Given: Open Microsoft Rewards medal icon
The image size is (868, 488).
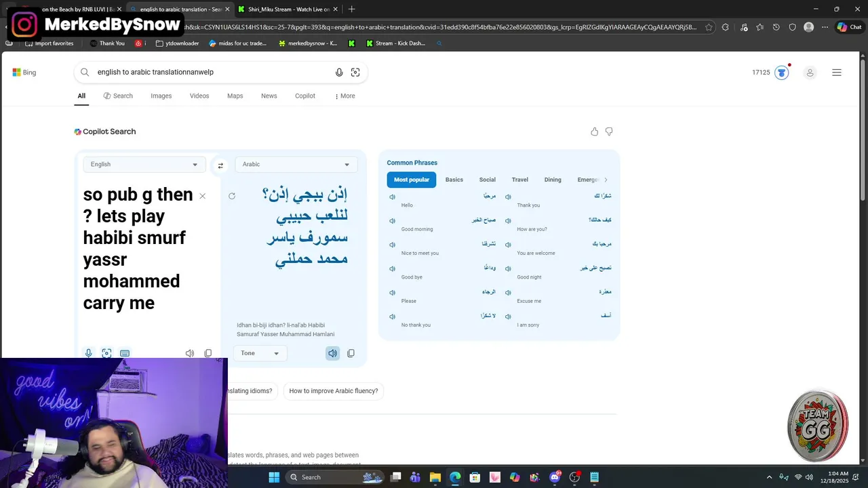Looking at the screenshot, I should point(782,73).
